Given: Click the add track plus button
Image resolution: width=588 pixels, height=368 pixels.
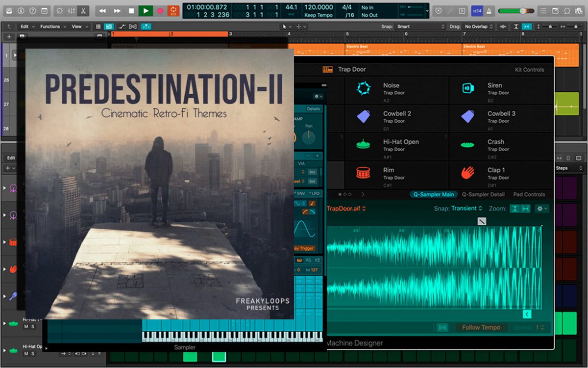Looking at the screenshot, I should pyautogui.click(x=9, y=37).
